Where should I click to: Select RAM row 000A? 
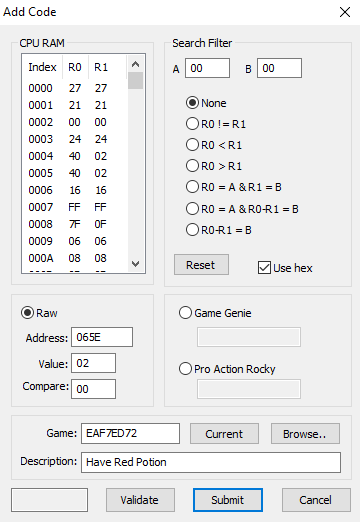click(x=75, y=258)
